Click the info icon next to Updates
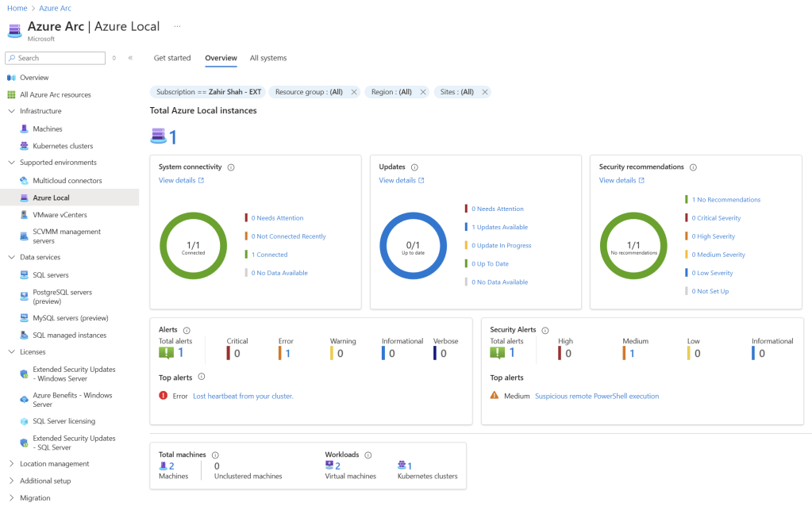Viewport: 812px width, 510px height. [414, 167]
